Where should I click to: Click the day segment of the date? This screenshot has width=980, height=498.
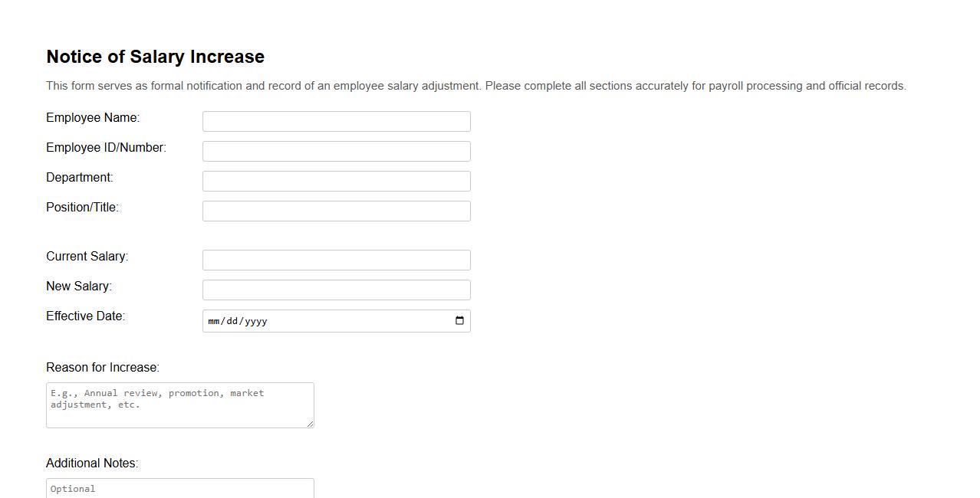(233, 321)
